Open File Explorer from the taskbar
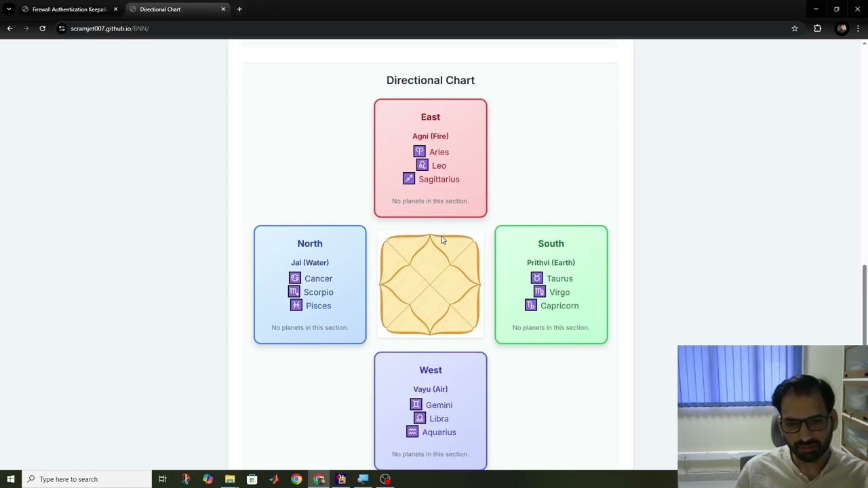Screen dimensions: 868x488 (x=230, y=479)
